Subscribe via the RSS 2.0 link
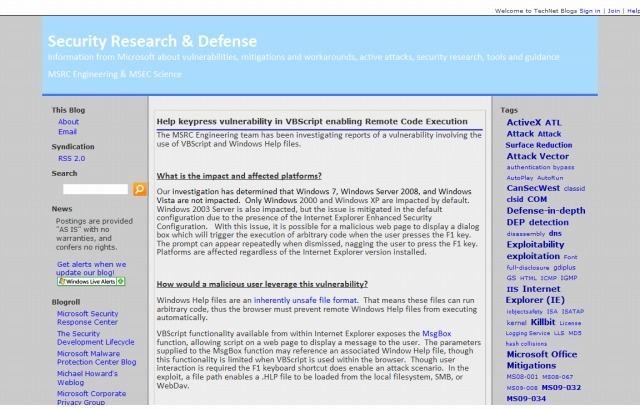Viewport: 640px width, 410px height. tap(71, 158)
